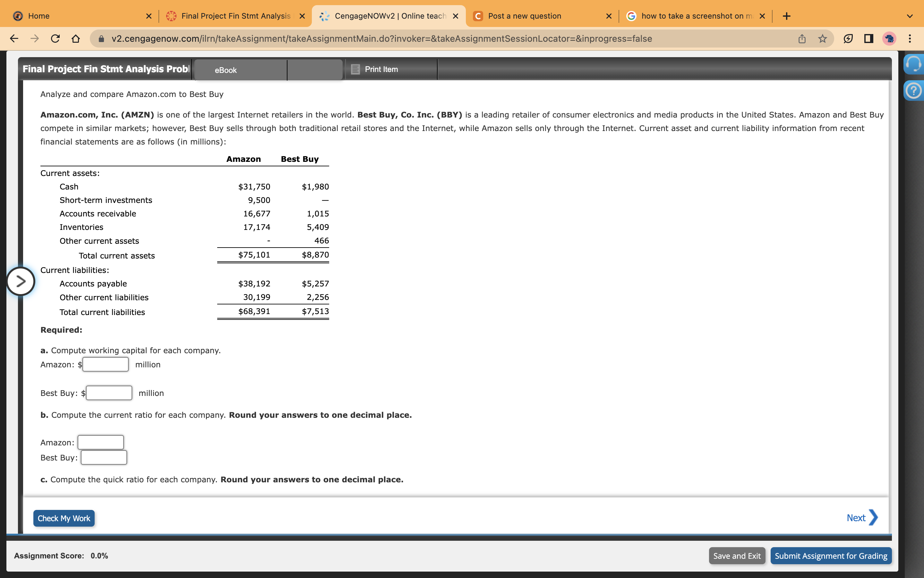The width and height of the screenshot is (924, 578).
Task: Click the site lock icon in address bar
Action: tap(101, 39)
